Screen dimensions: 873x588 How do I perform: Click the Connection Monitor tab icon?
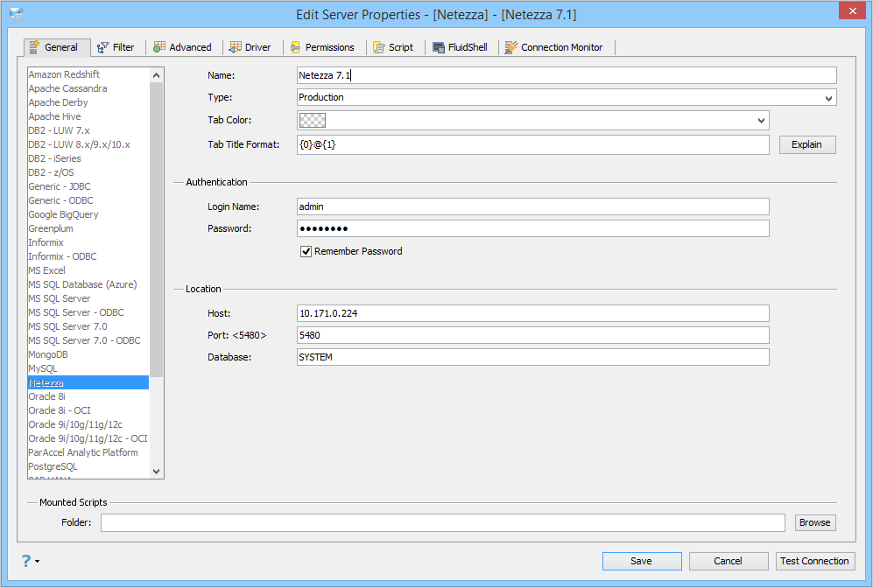coord(511,47)
